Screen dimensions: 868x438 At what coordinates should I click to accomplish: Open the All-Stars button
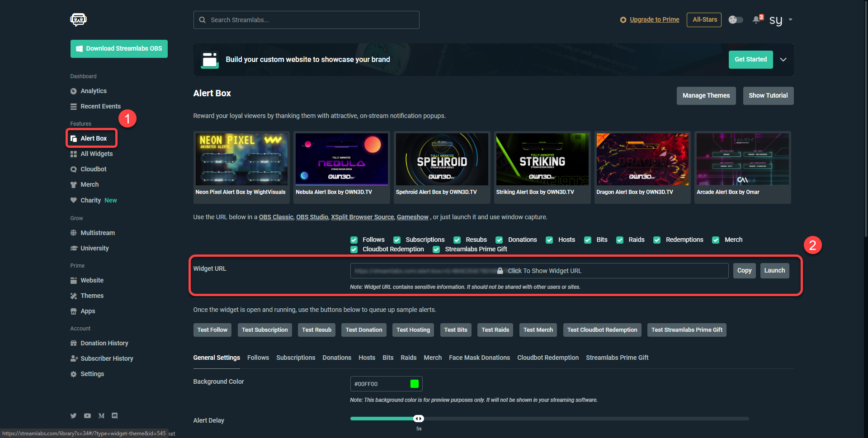coord(704,20)
